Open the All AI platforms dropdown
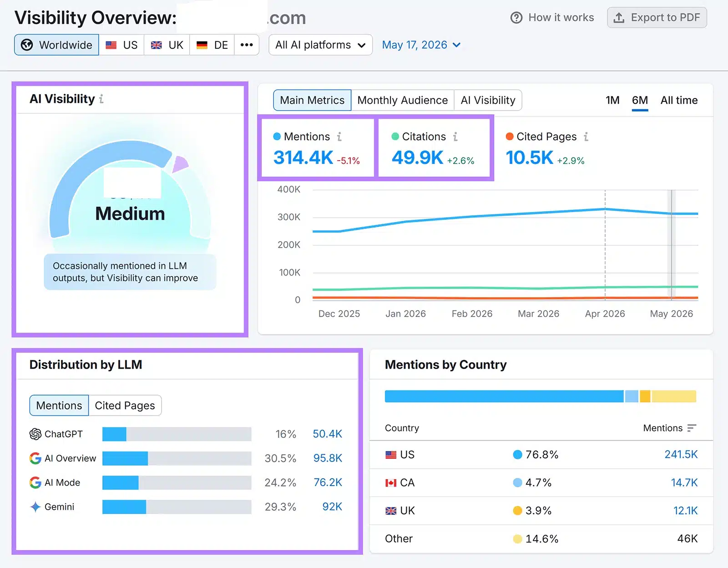This screenshot has width=728, height=568. 320,45
